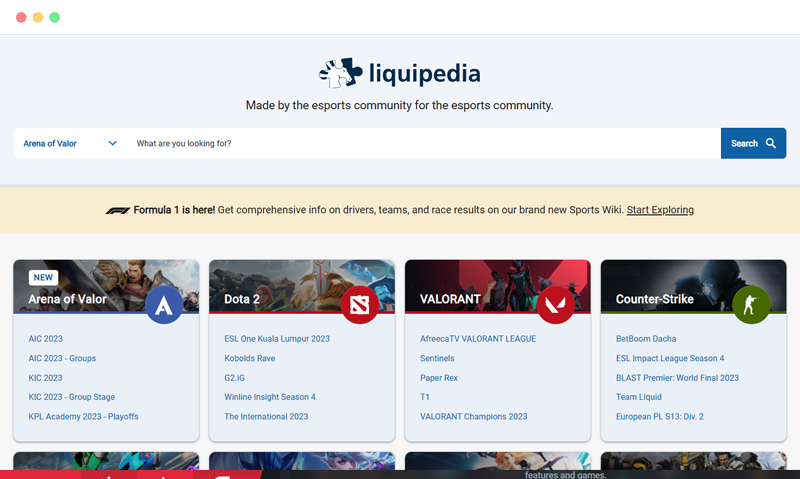This screenshot has width=800, height=479.
Task: Open KIC 2023 - Group Stage link
Action: [71, 397]
